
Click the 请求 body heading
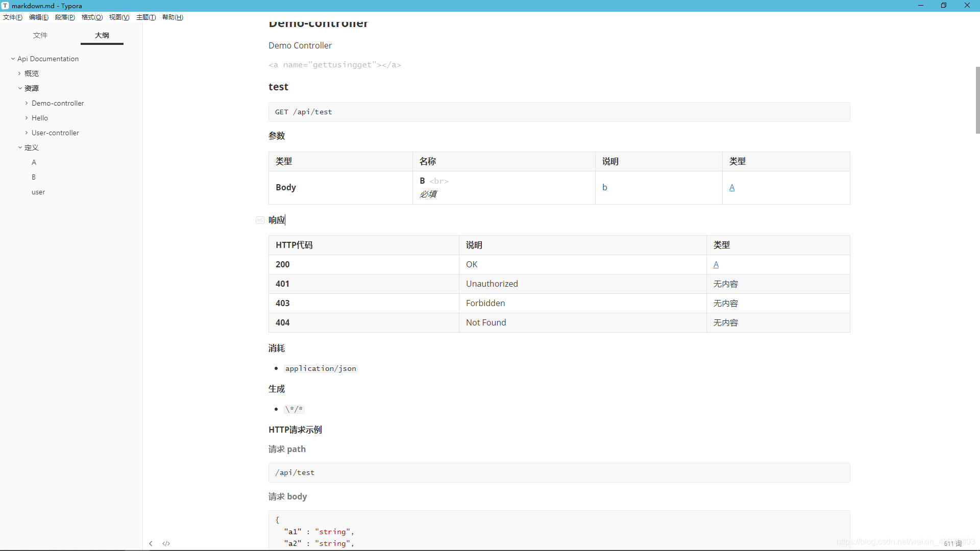[x=287, y=496]
